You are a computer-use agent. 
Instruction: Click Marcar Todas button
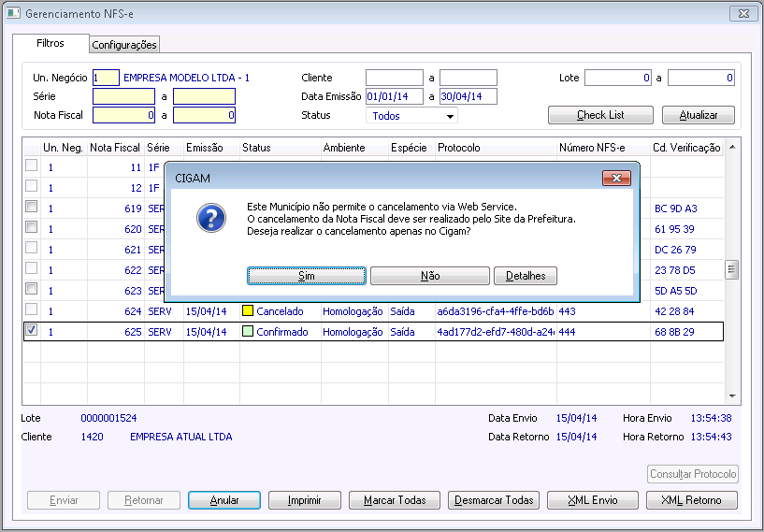tap(395, 500)
